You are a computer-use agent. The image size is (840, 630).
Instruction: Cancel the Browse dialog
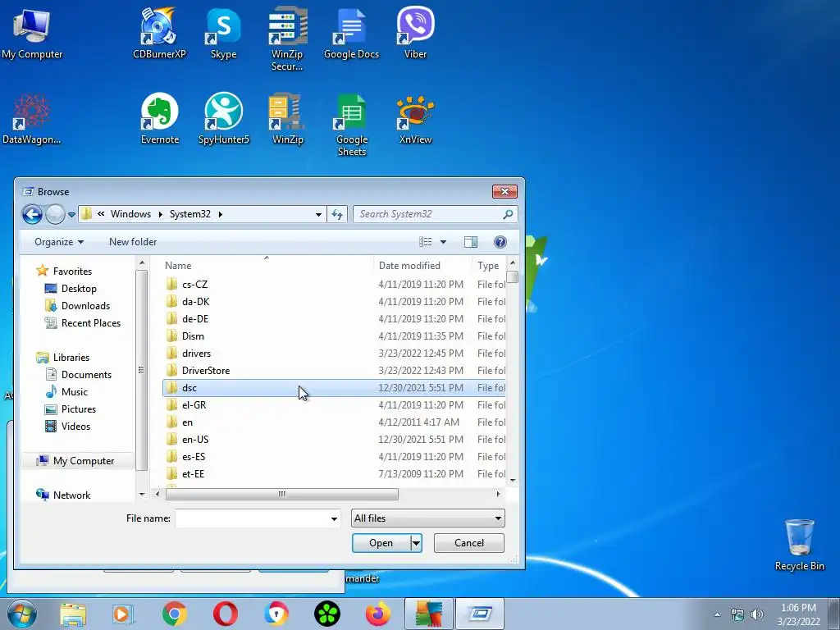point(468,543)
